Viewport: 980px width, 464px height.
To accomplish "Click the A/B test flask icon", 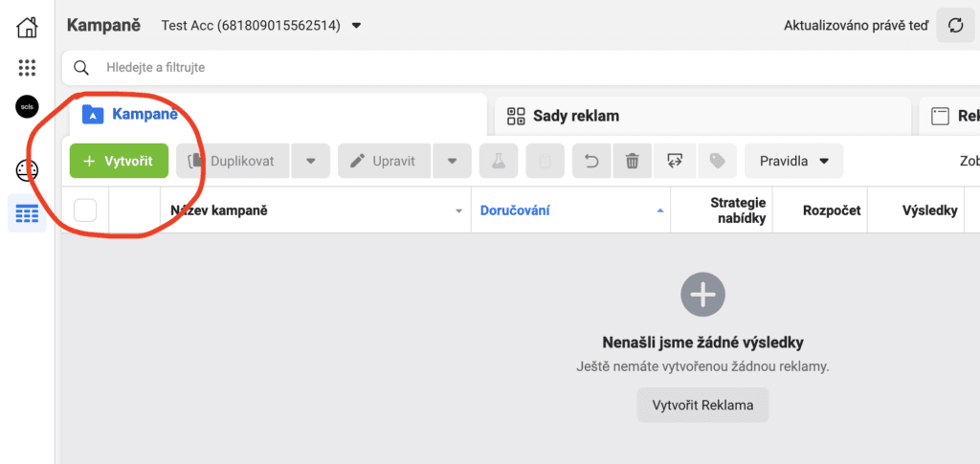I will tap(498, 161).
